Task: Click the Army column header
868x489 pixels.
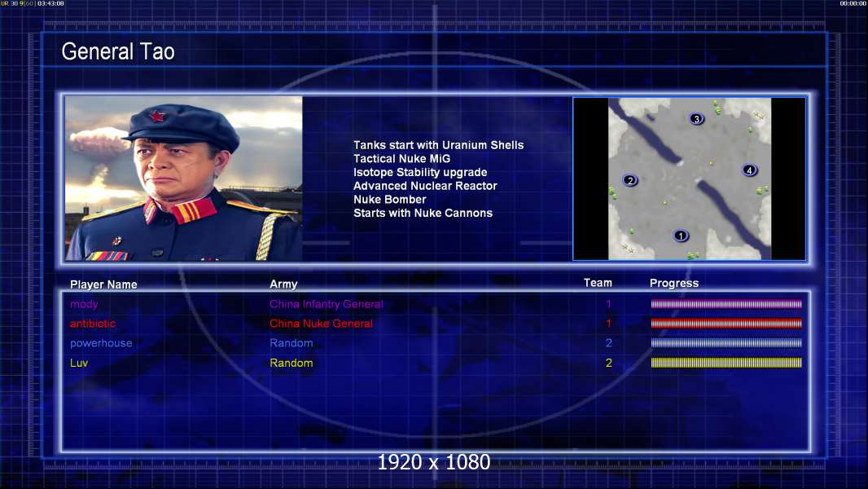Action: coord(283,284)
